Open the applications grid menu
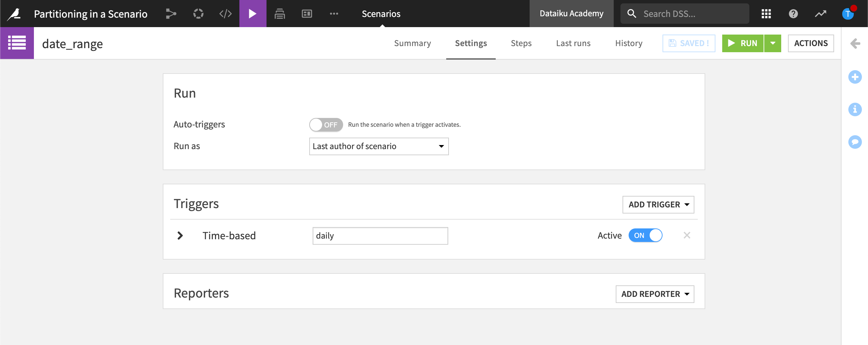Viewport: 868px width, 345px height. coord(766,14)
